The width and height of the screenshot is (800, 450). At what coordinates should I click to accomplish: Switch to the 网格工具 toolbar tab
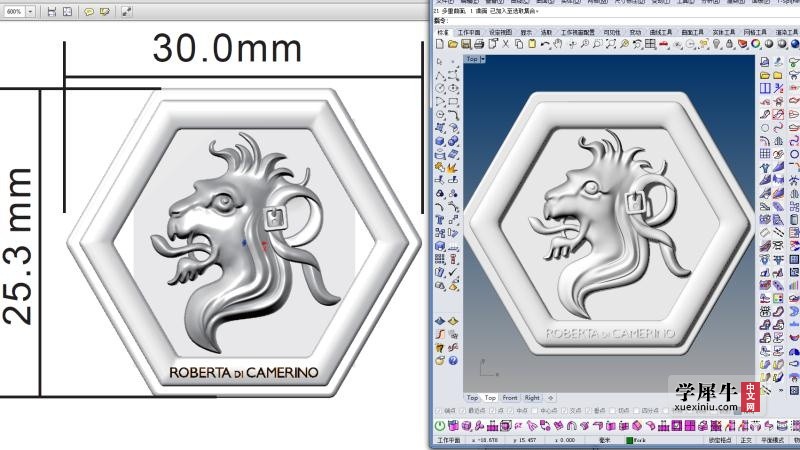click(x=755, y=32)
